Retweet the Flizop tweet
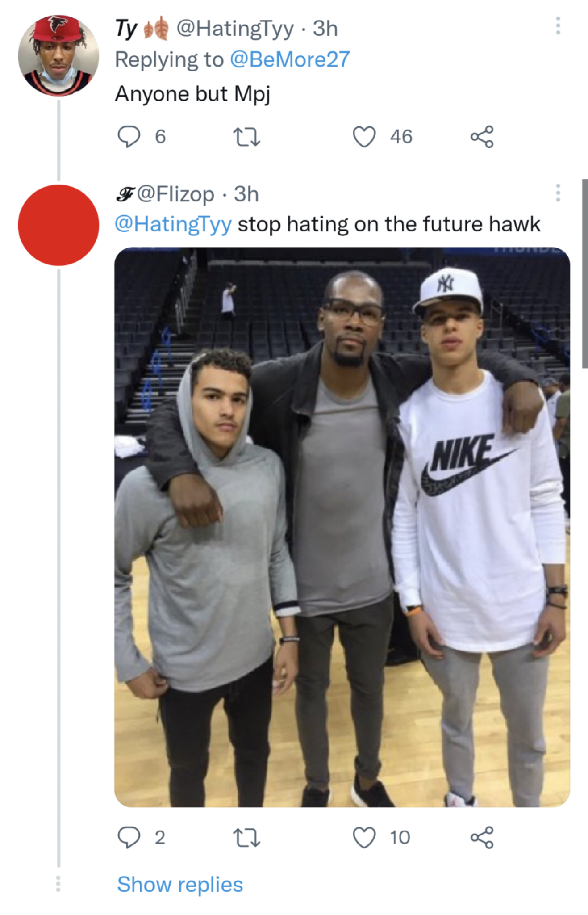Image resolution: width=588 pixels, height=915 pixels. tap(247, 837)
